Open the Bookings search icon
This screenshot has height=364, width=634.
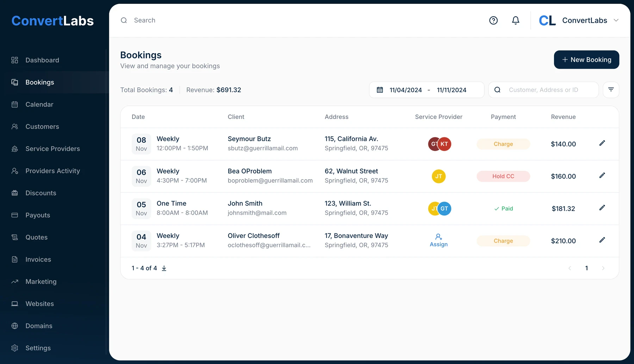(x=124, y=20)
